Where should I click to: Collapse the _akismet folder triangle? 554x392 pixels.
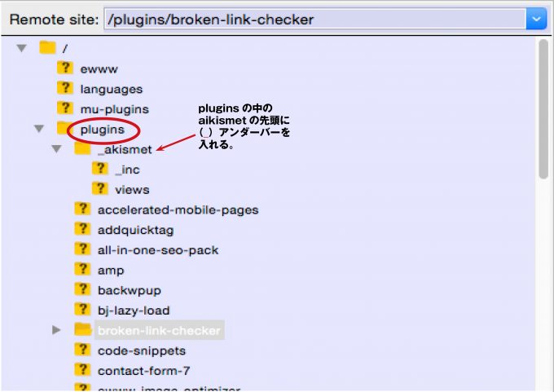point(56,149)
